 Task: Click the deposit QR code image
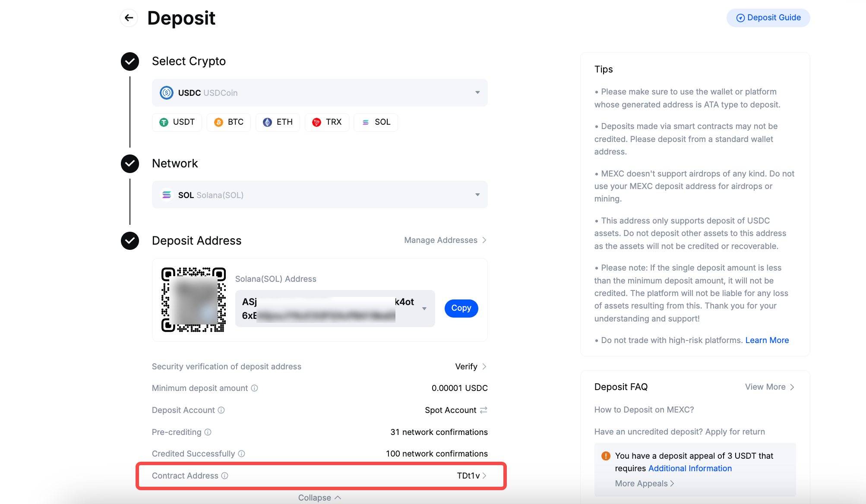(194, 299)
